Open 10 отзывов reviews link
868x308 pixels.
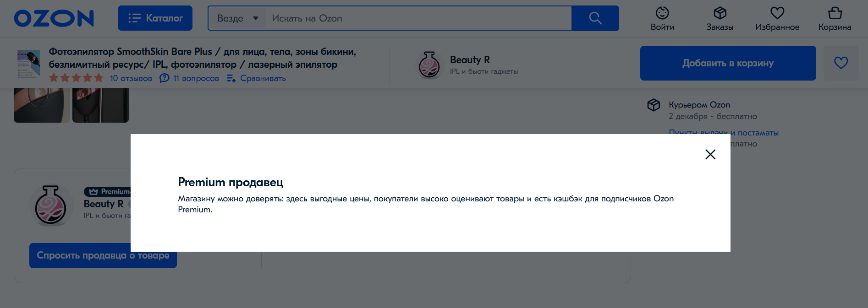pyautogui.click(x=131, y=78)
